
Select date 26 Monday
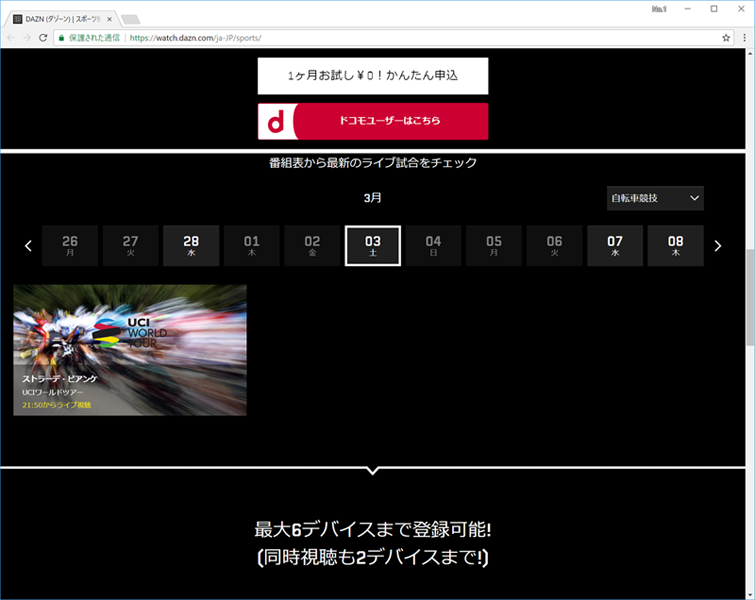point(70,246)
